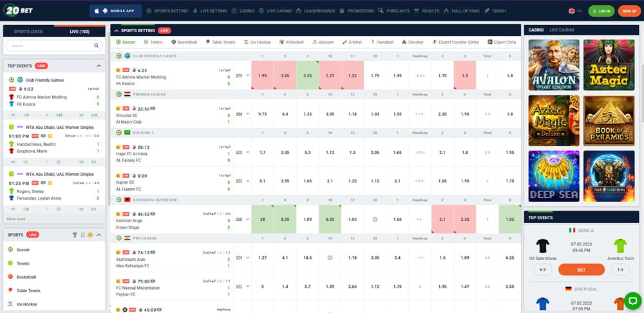Click the Show more link in Top Events
The height and width of the screenshot is (313, 644).
[15, 219]
